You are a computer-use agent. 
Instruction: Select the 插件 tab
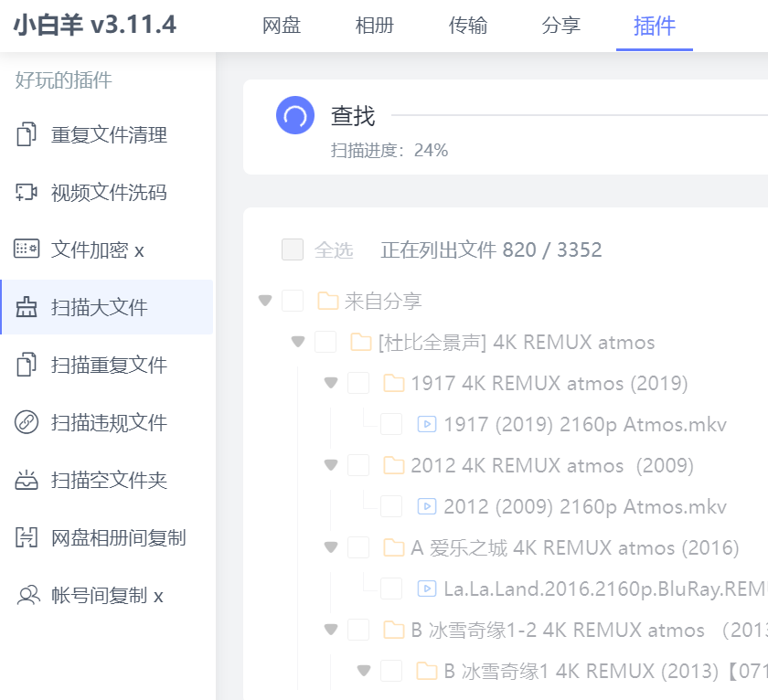[655, 26]
